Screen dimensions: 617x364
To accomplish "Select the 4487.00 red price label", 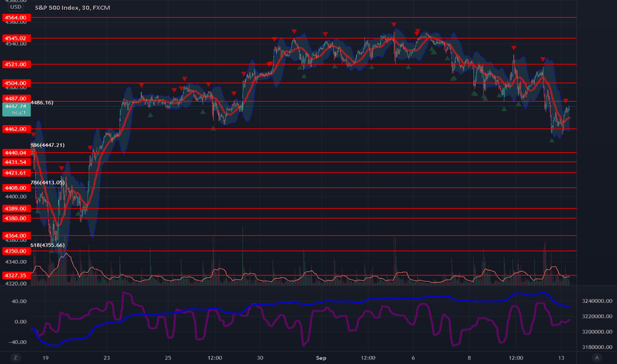I will point(17,99).
